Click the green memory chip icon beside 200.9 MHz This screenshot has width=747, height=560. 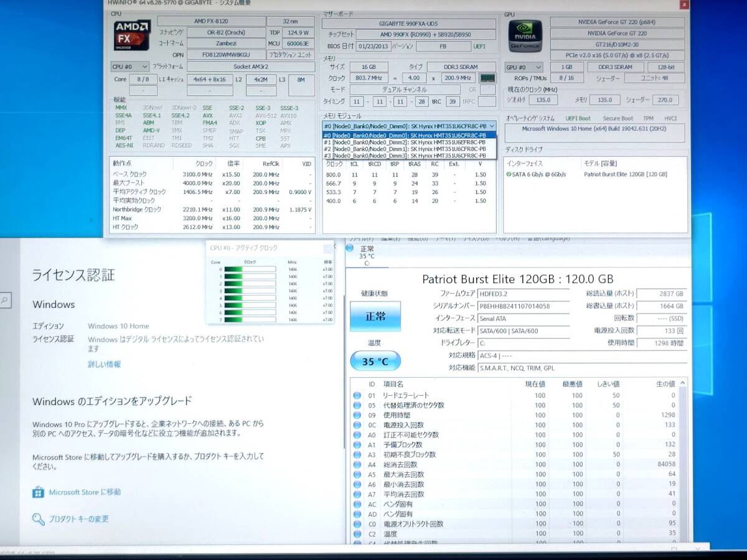tap(487, 78)
